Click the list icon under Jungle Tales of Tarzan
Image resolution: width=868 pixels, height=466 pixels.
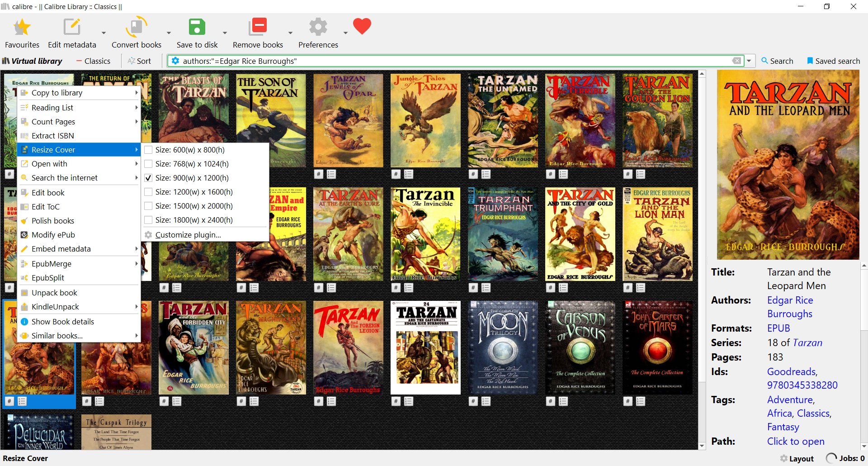(x=409, y=174)
